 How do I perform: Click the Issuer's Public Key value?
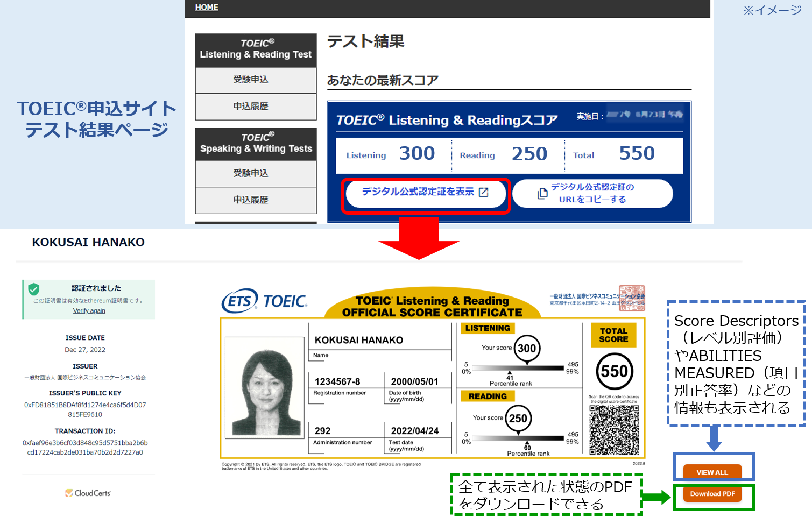(x=84, y=408)
